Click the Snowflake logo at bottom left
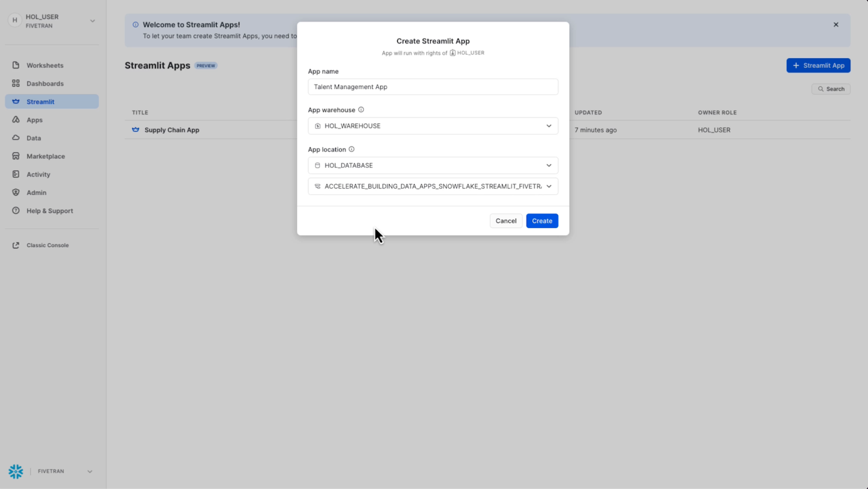 16,471
